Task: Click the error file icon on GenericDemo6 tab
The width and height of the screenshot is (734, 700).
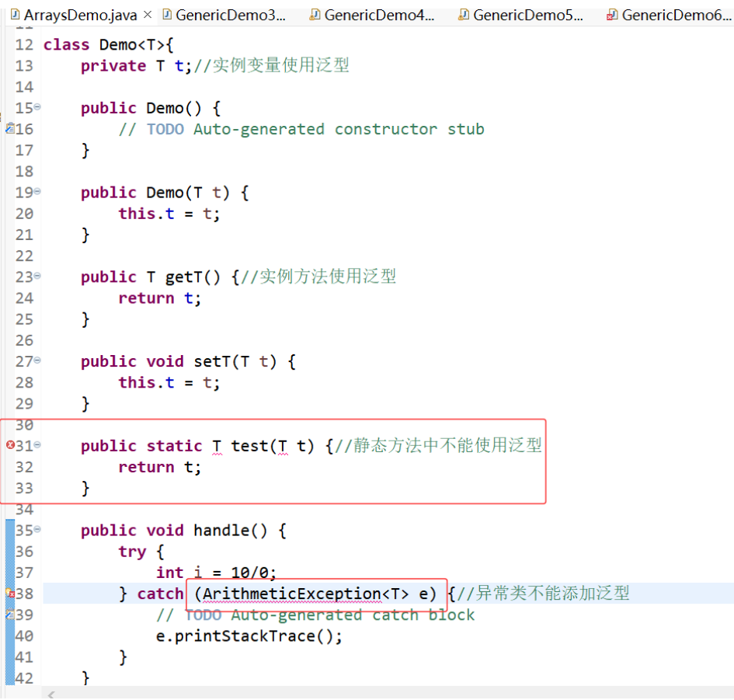Action: (x=612, y=15)
